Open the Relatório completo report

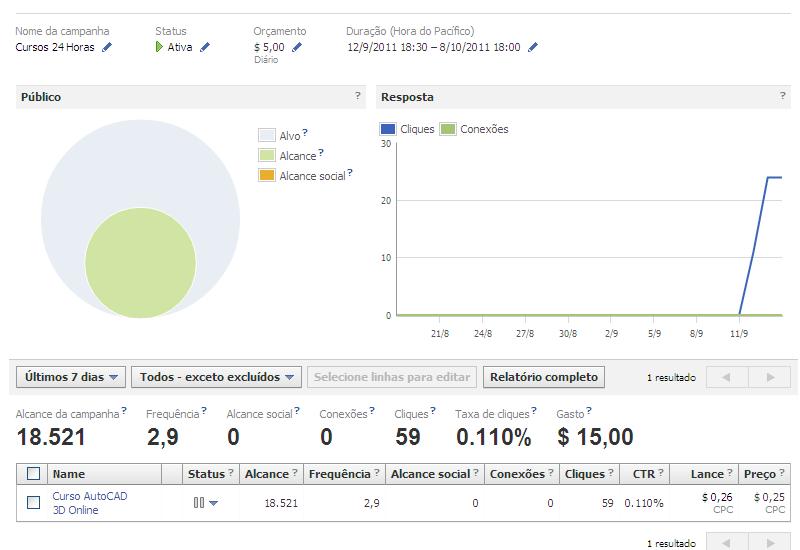point(544,377)
